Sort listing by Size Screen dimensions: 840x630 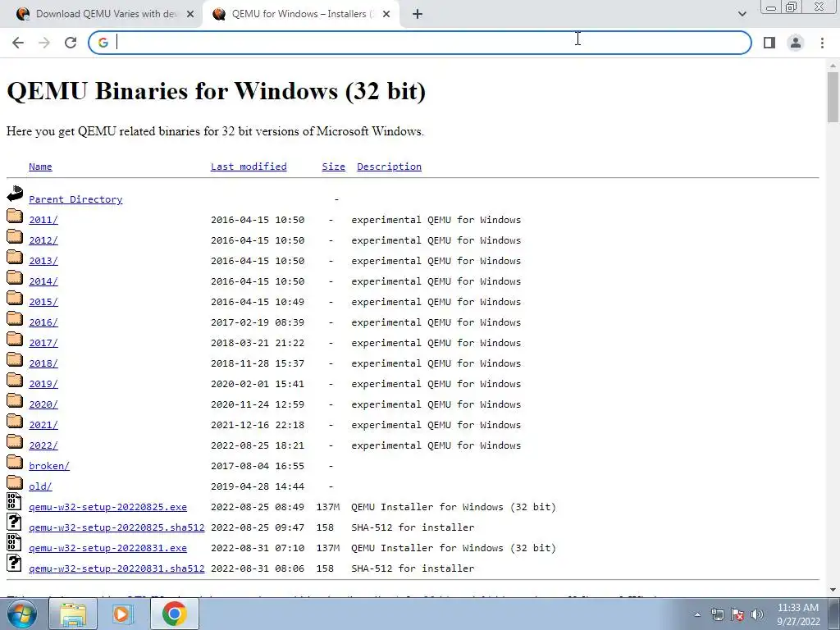pyautogui.click(x=333, y=167)
